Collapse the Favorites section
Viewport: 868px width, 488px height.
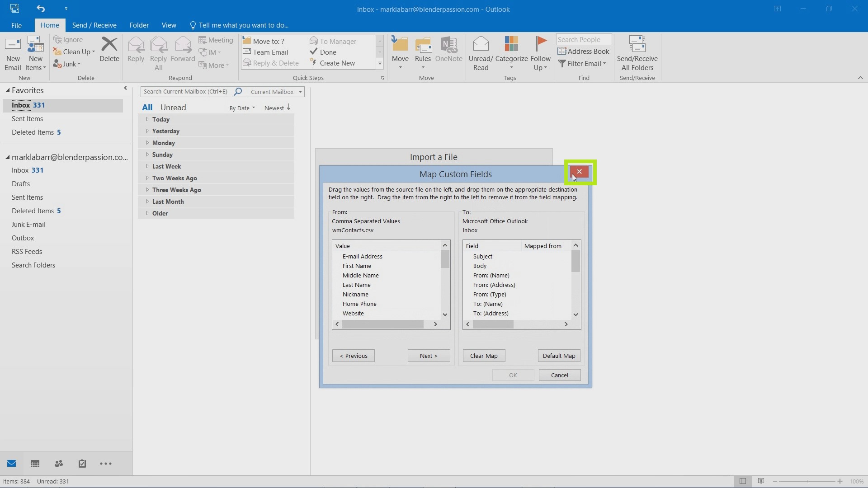tap(7, 90)
